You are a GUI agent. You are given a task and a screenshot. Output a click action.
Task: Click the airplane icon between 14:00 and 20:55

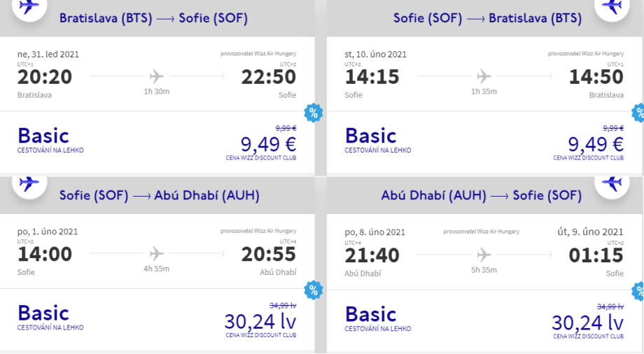157,253
